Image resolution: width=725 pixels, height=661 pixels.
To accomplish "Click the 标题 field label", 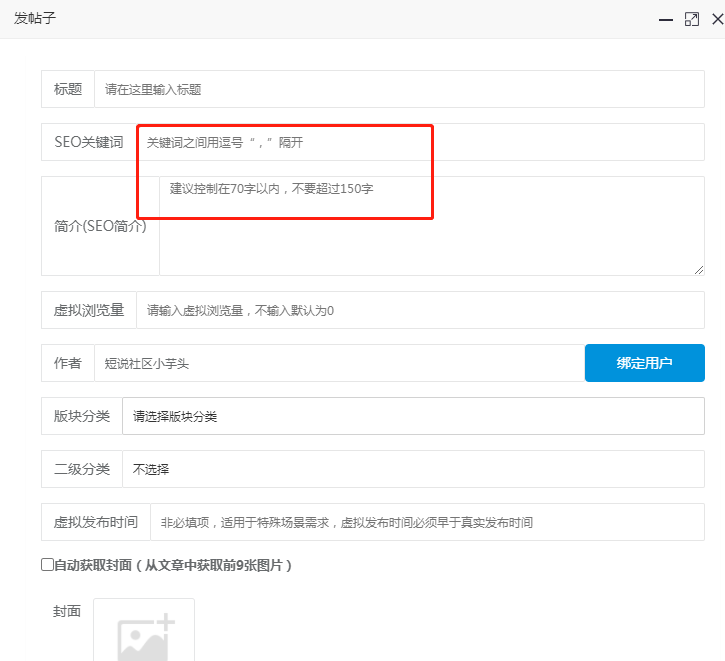I will [x=68, y=89].
